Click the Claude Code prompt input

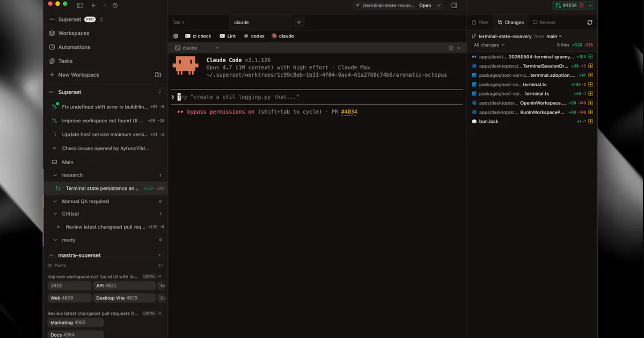[x=317, y=97]
